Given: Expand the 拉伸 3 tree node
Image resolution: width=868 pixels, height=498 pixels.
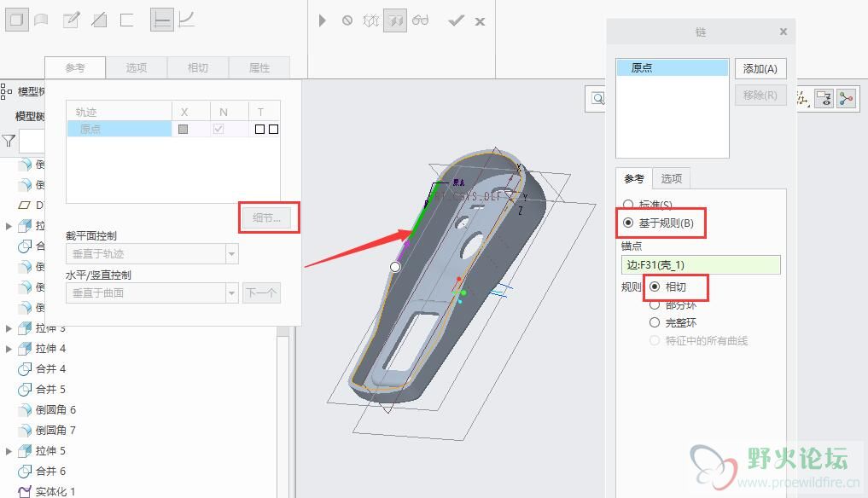Looking at the screenshot, I should (x=9, y=328).
